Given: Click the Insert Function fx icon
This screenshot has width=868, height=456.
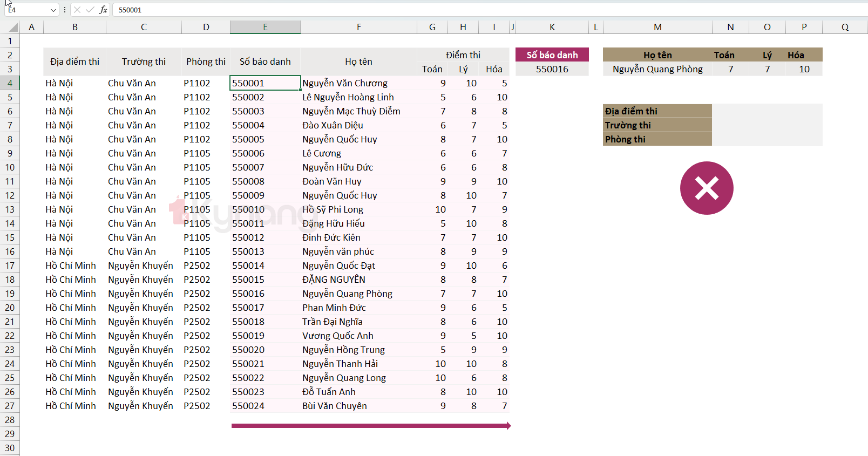Looking at the screenshot, I should coord(103,10).
